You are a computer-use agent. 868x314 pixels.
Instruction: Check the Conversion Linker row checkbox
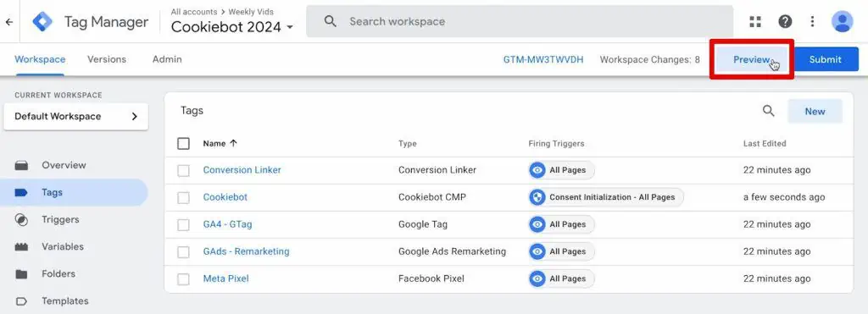pyautogui.click(x=183, y=171)
